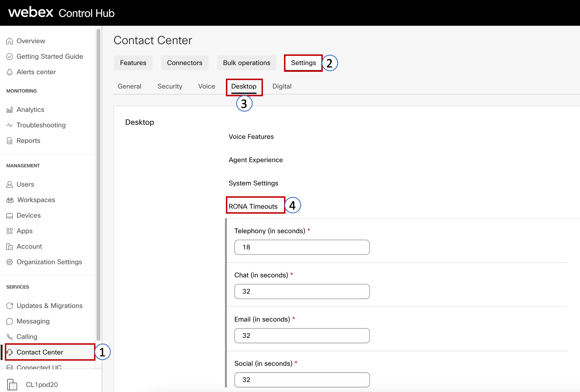This screenshot has width=580, height=392.
Task: Click the Telephony seconds input field
Action: click(302, 247)
